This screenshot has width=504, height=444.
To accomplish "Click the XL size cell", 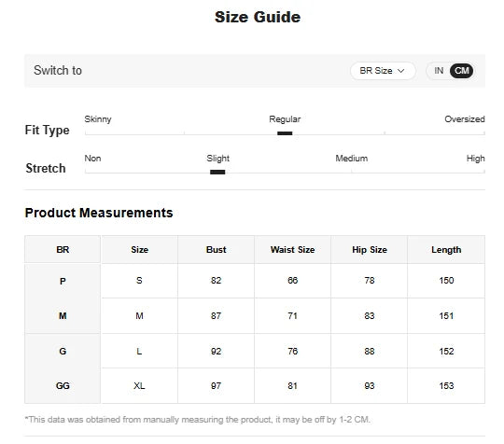I will point(139,385).
